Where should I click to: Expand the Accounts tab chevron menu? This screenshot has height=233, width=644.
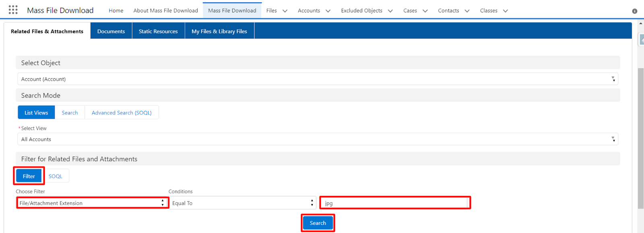(x=328, y=11)
